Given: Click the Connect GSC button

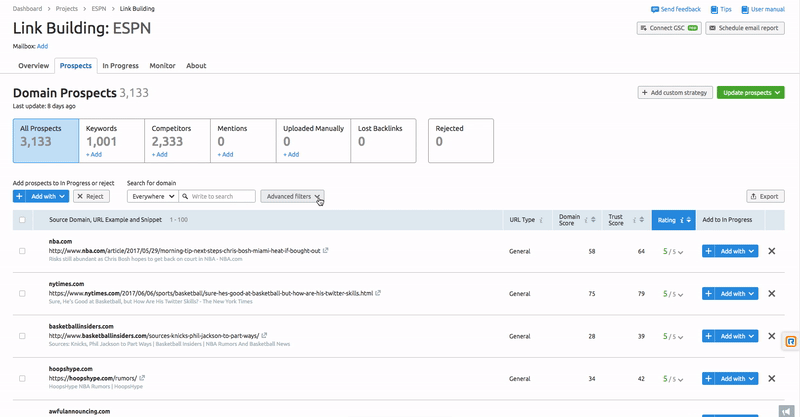Looking at the screenshot, I should tap(669, 28).
